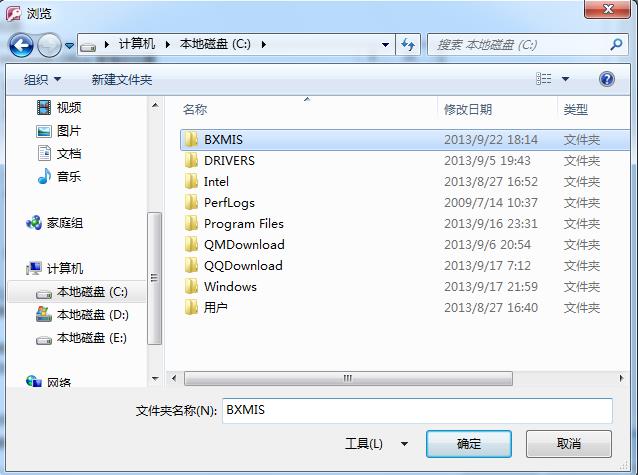Click the search magnifier icon
Screen dimensions: 638x475
pos(616,44)
